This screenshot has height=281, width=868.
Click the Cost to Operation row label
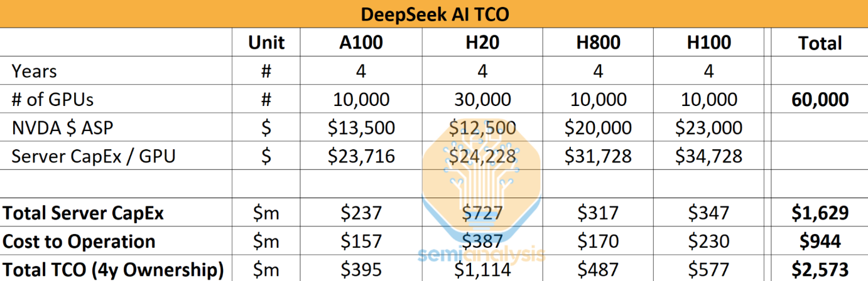pos(79,241)
